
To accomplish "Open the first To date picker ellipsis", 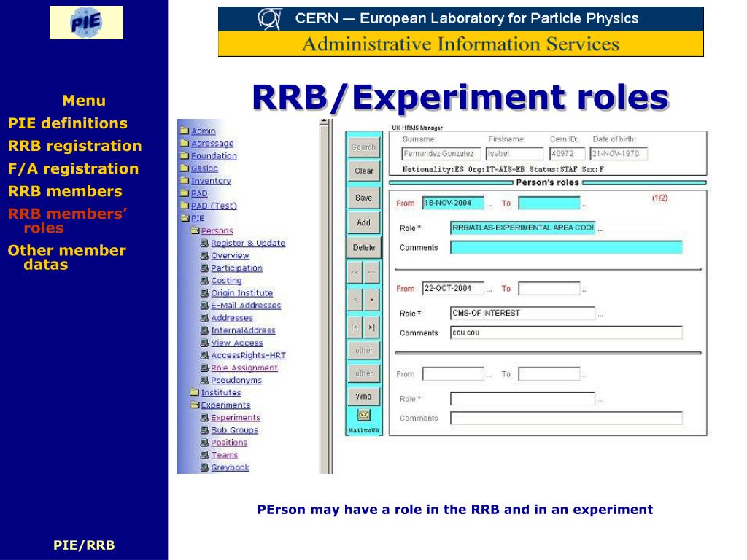I will click(585, 205).
